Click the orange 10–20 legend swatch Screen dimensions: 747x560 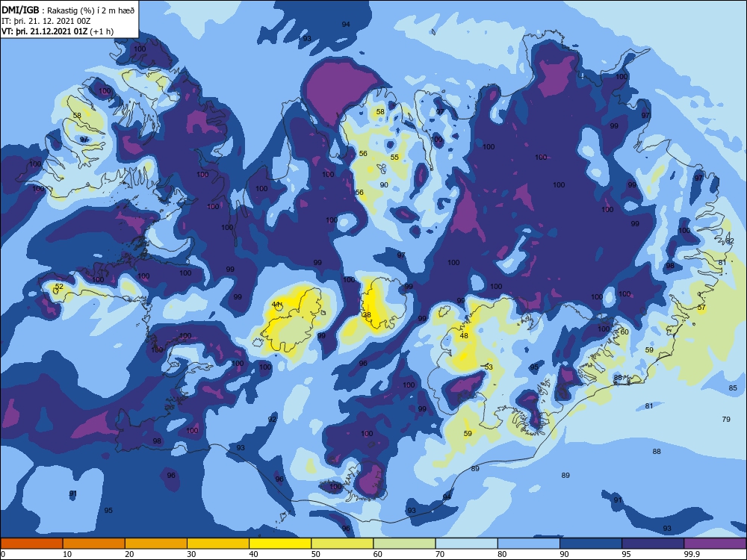[x=94, y=544]
